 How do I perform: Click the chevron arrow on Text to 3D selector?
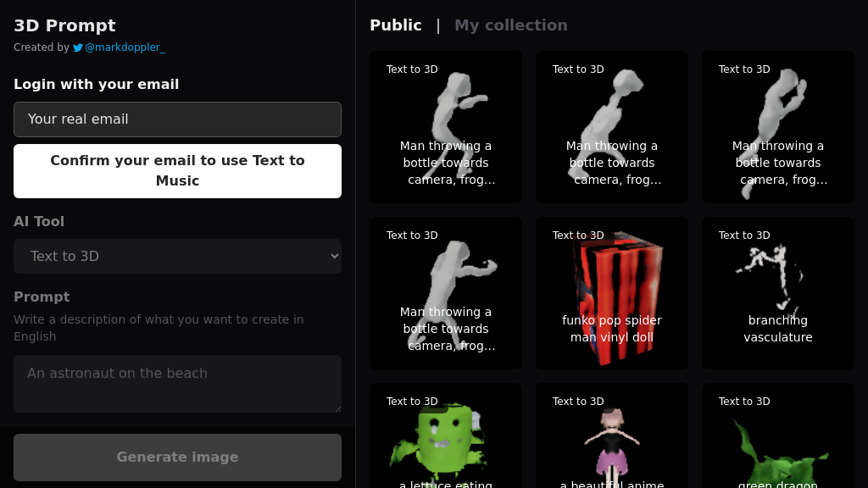334,256
